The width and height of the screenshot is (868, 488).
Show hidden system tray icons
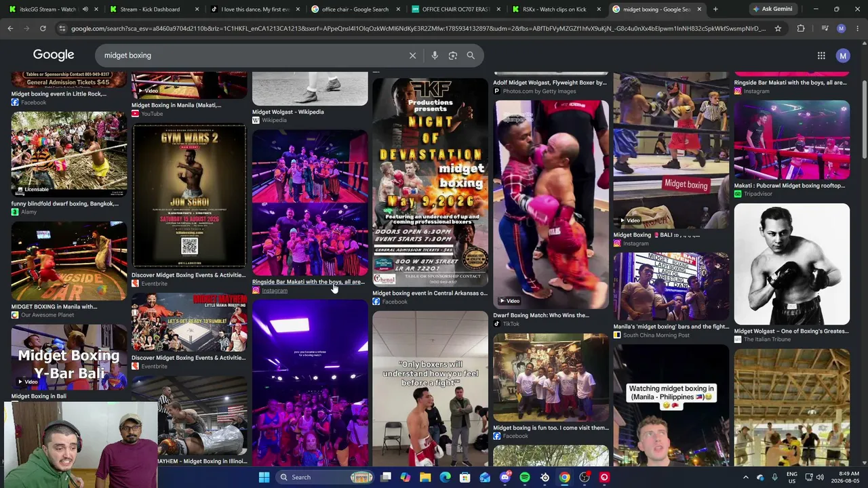pyautogui.click(x=745, y=477)
